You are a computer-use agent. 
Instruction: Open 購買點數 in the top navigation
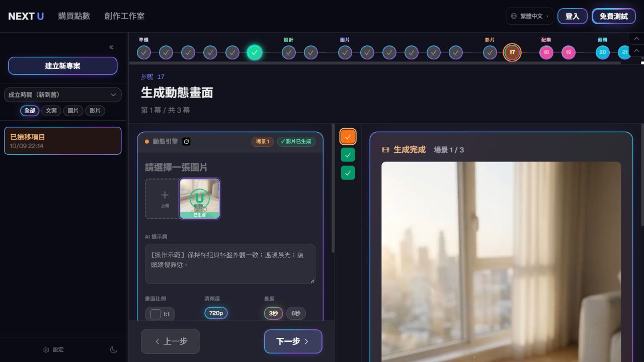(74, 16)
